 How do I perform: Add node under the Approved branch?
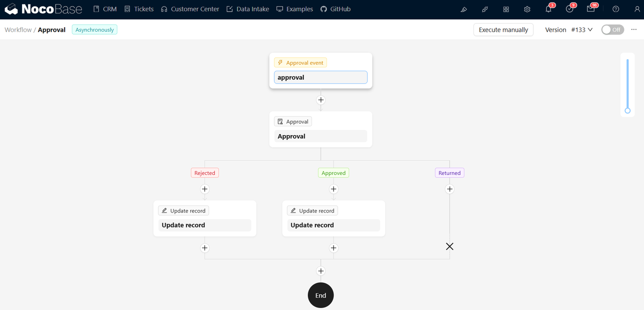pos(334,189)
